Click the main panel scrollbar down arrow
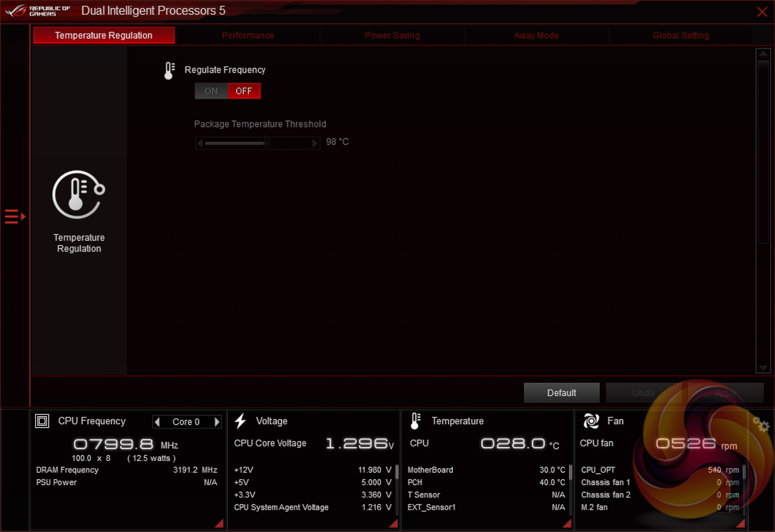 [x=763, y=368]
